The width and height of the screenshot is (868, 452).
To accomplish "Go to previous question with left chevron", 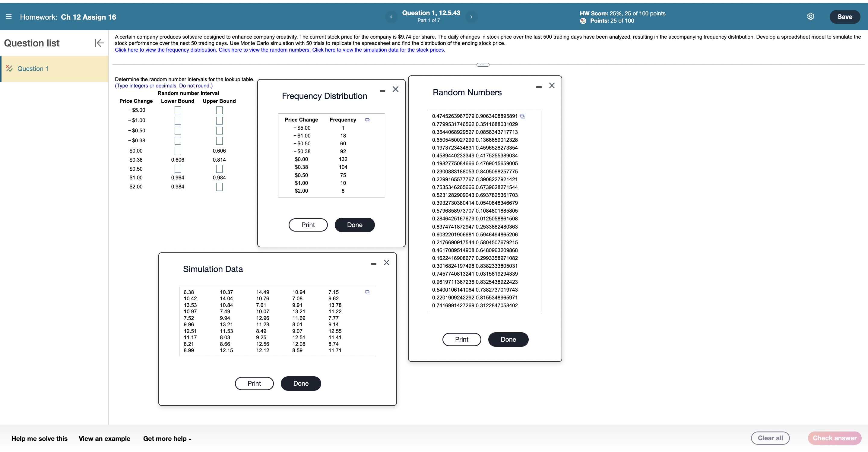I will pyautogui.click(x=391, y=17).
